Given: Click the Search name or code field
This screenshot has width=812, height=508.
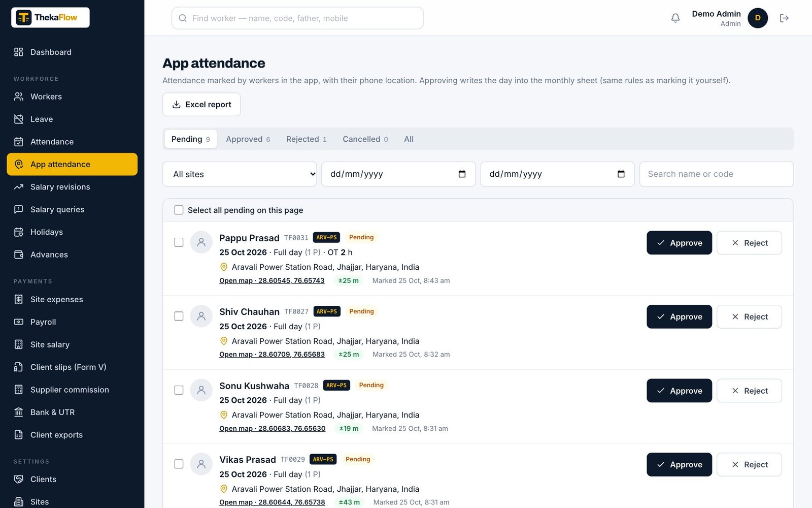Looking at the screenshot, I should (716, 174).
